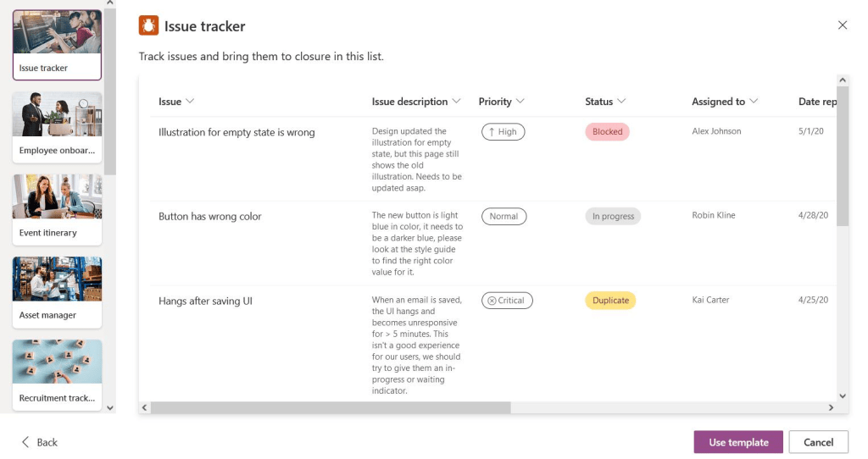Viewport: 868px width, 459px height.
Task: Click the orange Issue tracker bug icon
Action: click(148, 26)
